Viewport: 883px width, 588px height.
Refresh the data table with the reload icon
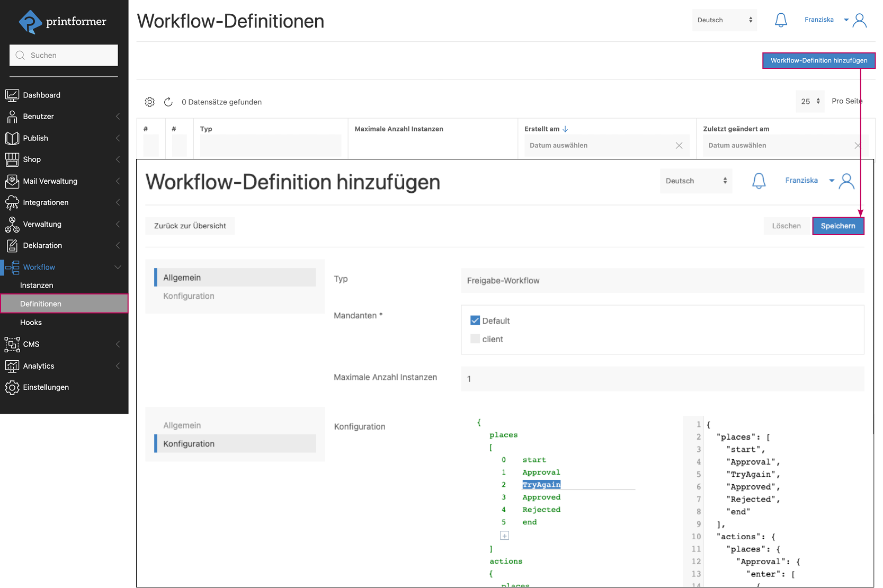pyautogui.click(x=168, y=102)
